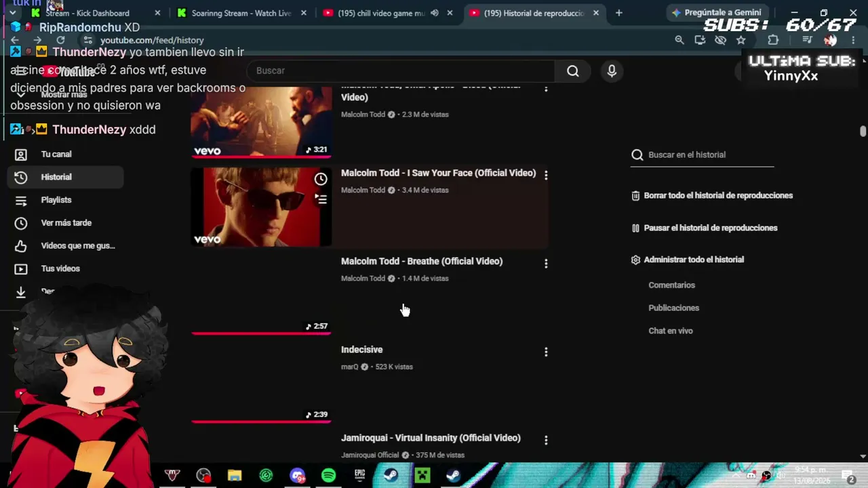Go to Tu canal in sidebar

(66, 154)
